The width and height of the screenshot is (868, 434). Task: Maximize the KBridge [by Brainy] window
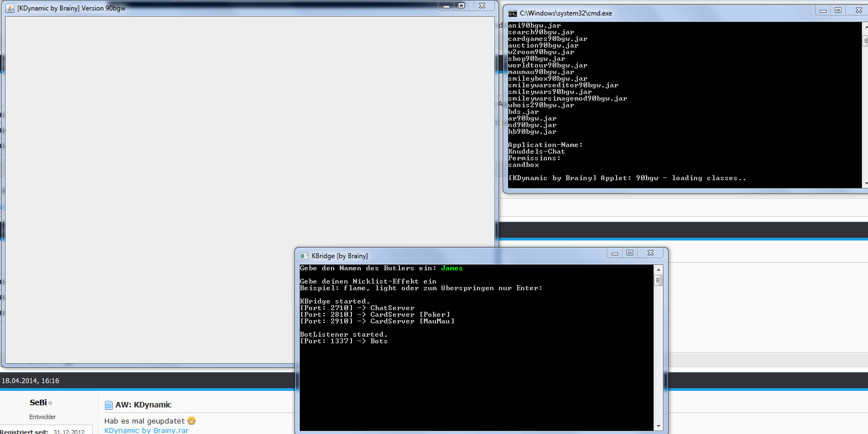630,253
